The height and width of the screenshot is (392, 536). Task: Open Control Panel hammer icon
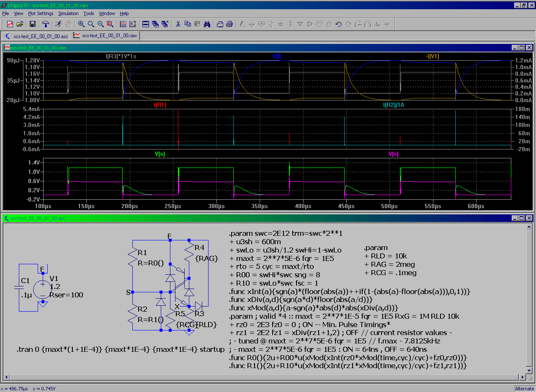pos(46,24)
